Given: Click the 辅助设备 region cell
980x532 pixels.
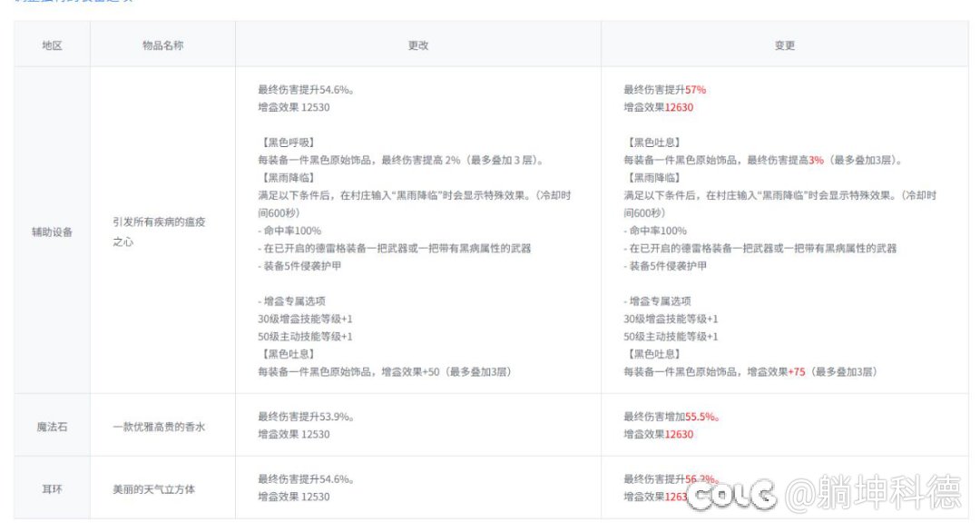Looking at the screenshot, I should [50, 232].
